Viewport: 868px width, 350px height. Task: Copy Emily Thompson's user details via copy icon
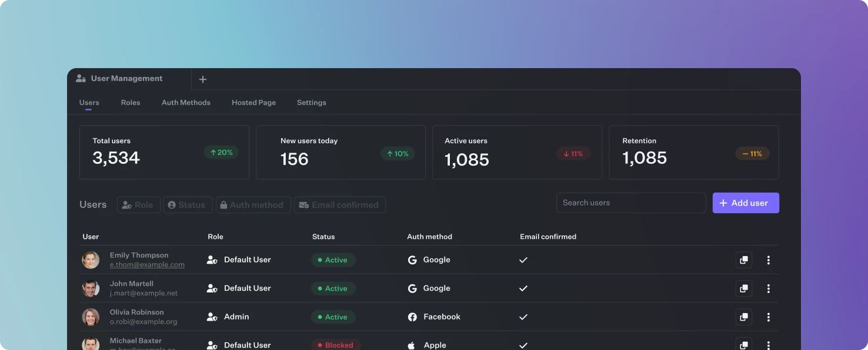(x=743, y=259)
